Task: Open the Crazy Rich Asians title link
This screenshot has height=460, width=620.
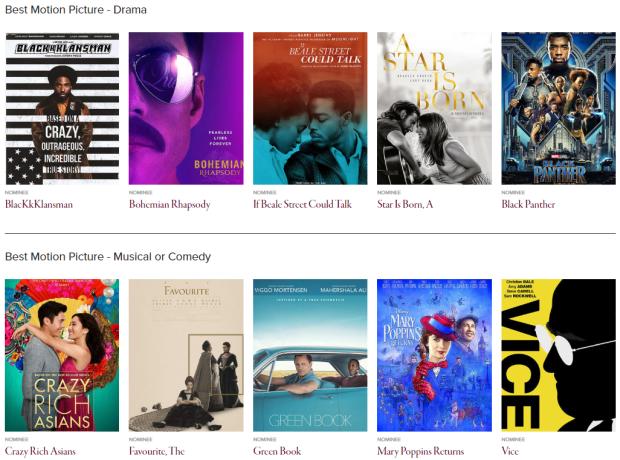Action: click(x=40, y=451)
